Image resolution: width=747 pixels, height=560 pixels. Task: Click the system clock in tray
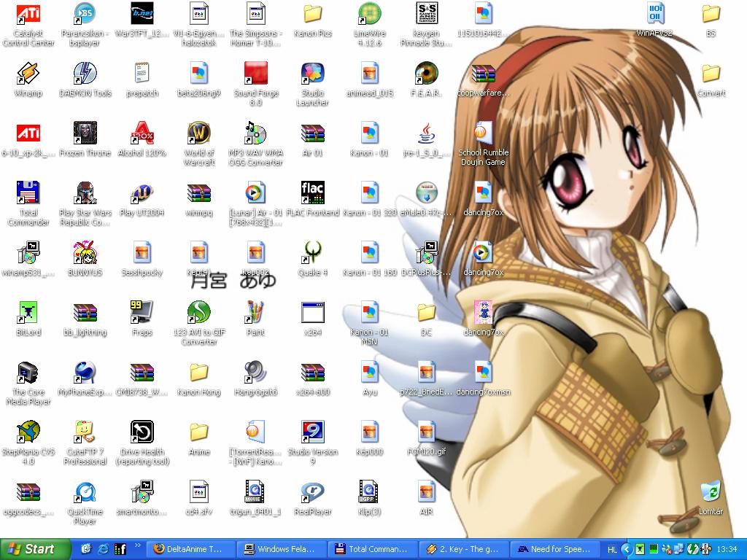727,549
